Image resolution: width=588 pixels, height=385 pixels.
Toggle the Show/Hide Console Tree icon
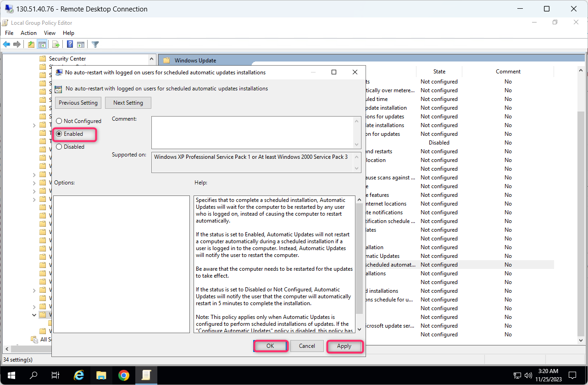coord(42,45)
